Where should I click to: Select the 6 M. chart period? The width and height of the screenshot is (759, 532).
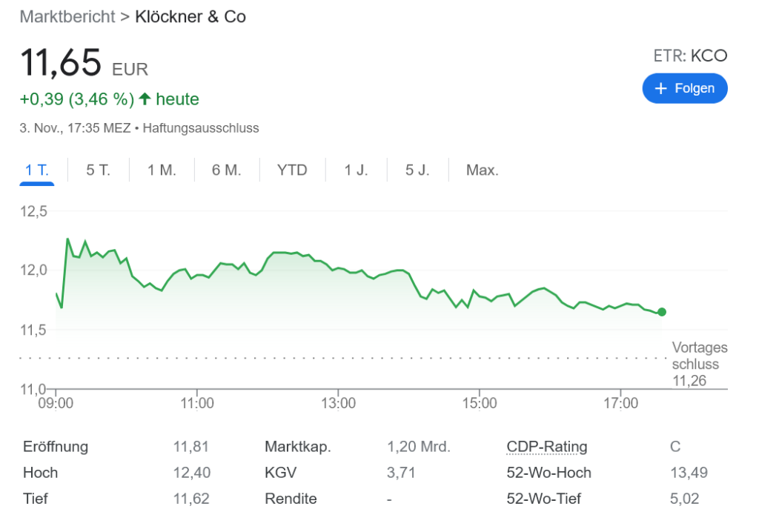(x=226, y=170)
